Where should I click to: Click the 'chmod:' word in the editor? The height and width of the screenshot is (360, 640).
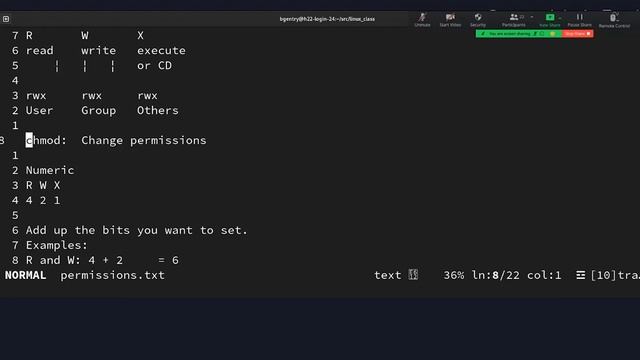(46, 140)
